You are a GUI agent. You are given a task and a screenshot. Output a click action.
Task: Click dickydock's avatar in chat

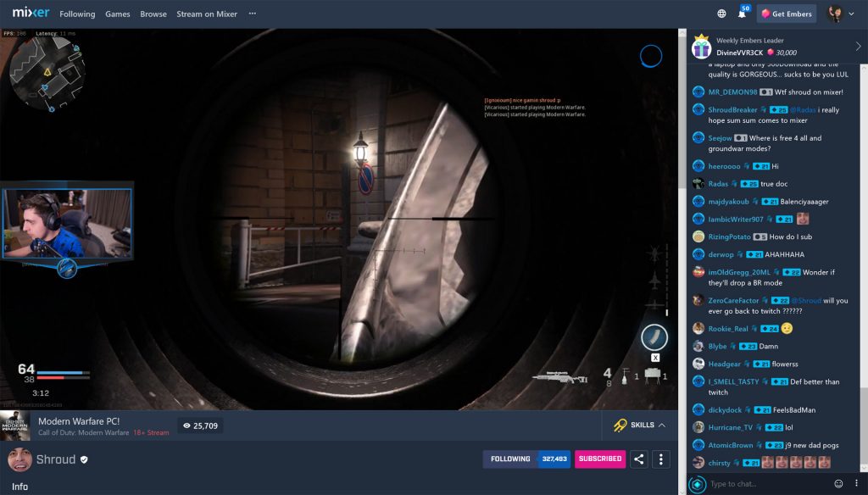(x=698, y=409)
